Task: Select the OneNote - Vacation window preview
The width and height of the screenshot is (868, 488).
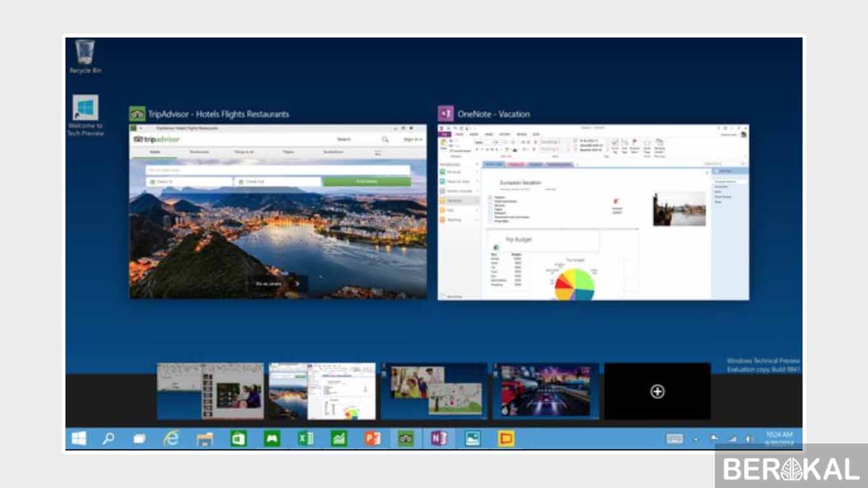Action: click(x=593, y=212)
